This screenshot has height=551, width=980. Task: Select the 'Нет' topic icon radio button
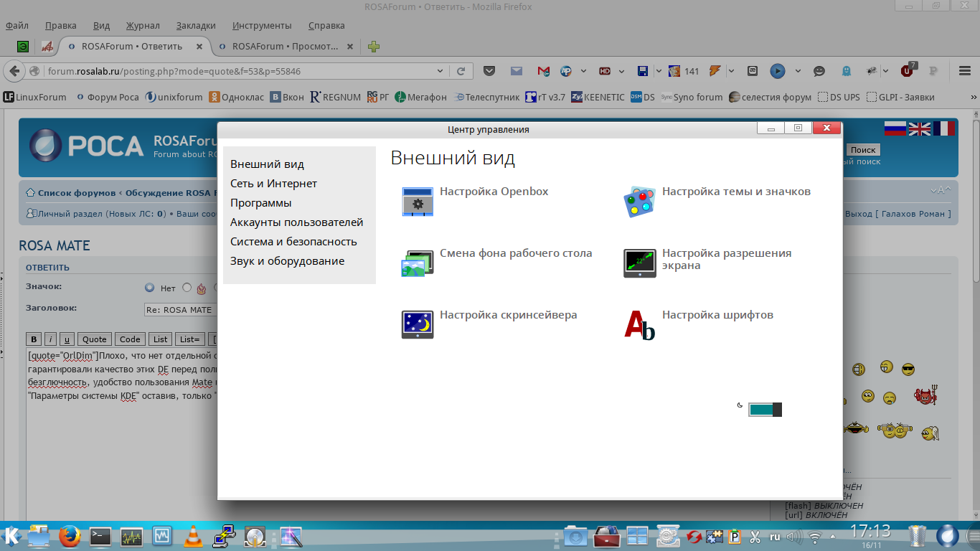coord(149,288)
